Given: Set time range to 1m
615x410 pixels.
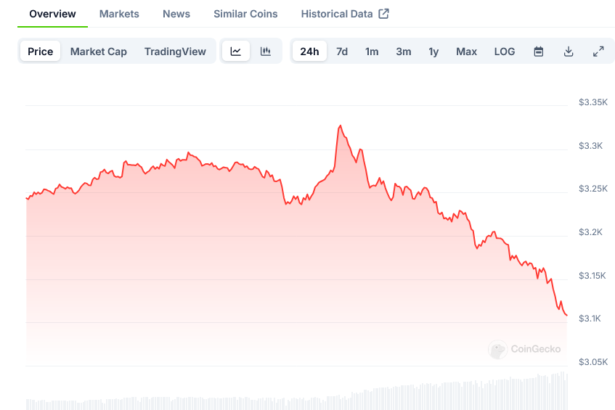Looking at the screenshot, I should (371, 51).
